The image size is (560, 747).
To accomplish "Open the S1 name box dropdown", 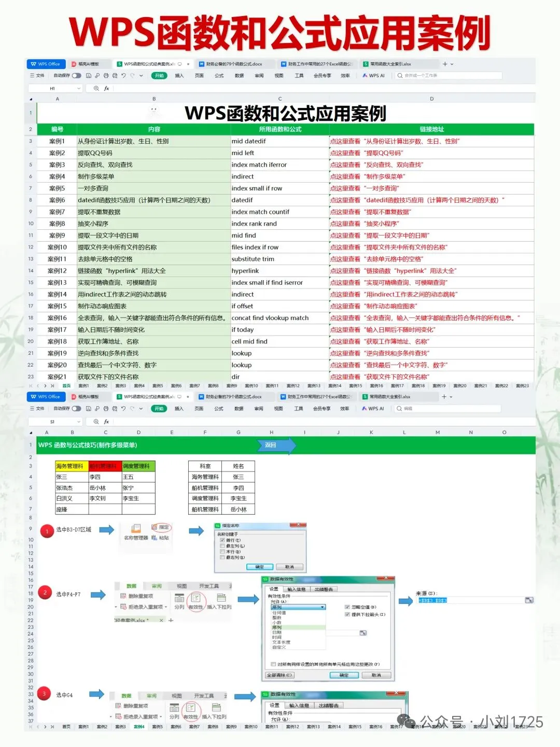I will (x=79, y=422).
